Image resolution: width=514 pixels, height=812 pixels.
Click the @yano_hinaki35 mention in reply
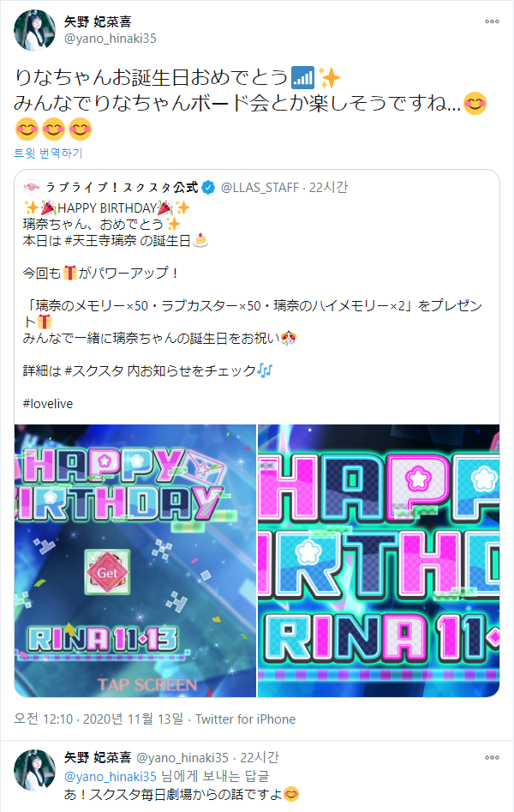click(111, 776)
